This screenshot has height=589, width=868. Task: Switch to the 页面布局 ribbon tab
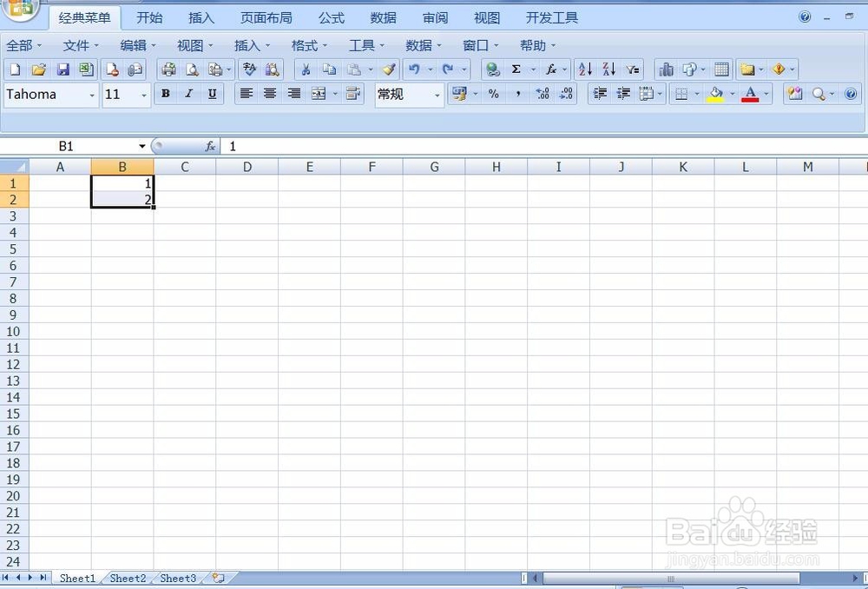266,17
